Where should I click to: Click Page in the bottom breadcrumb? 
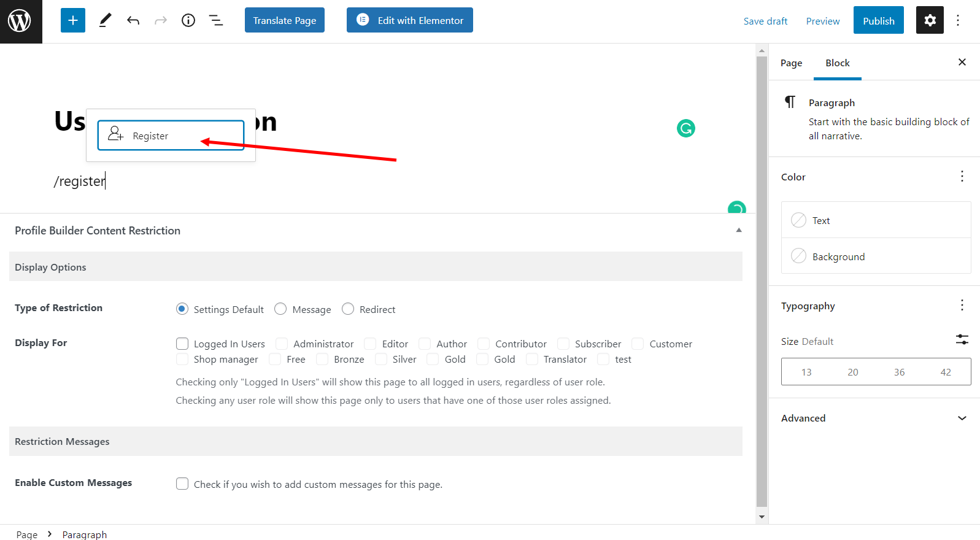click(27, 534)
